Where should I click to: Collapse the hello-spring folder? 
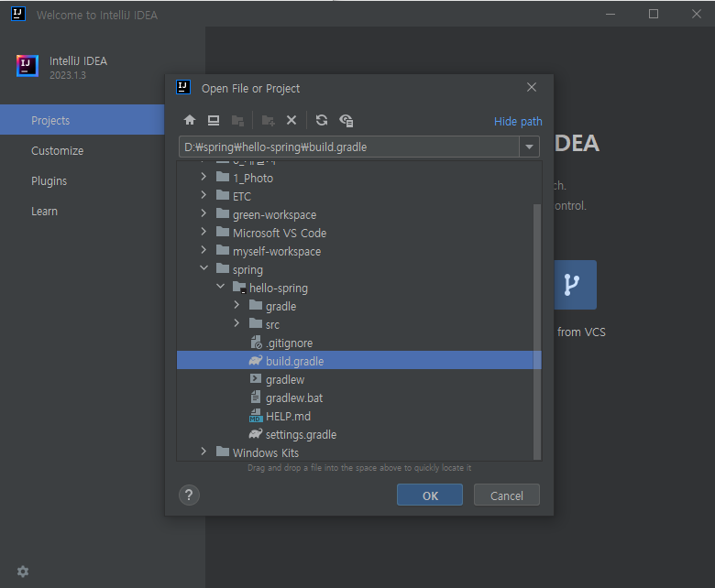pos(220,287)
